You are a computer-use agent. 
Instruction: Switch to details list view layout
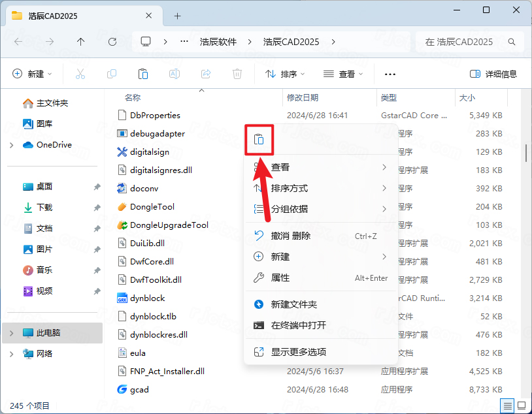coord(507,405)
